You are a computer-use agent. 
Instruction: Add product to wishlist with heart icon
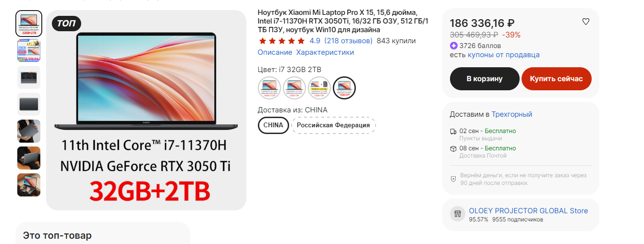pos(585,22)
